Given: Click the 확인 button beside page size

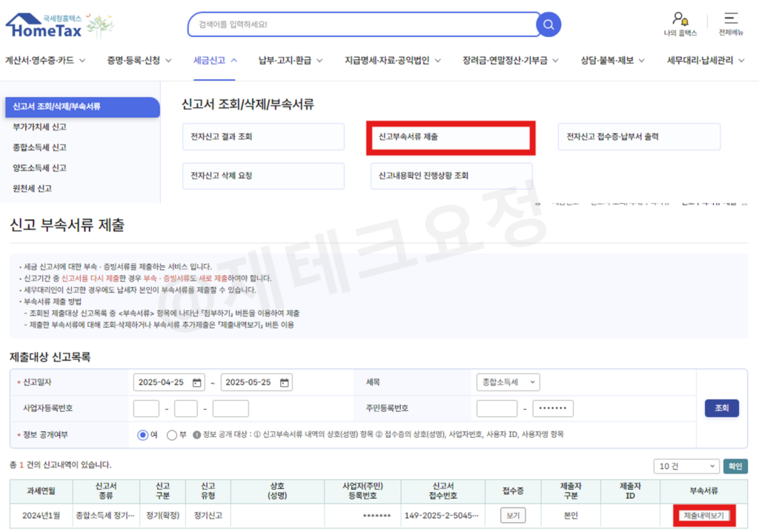Looking at the screenshot, I should point(735,466).
